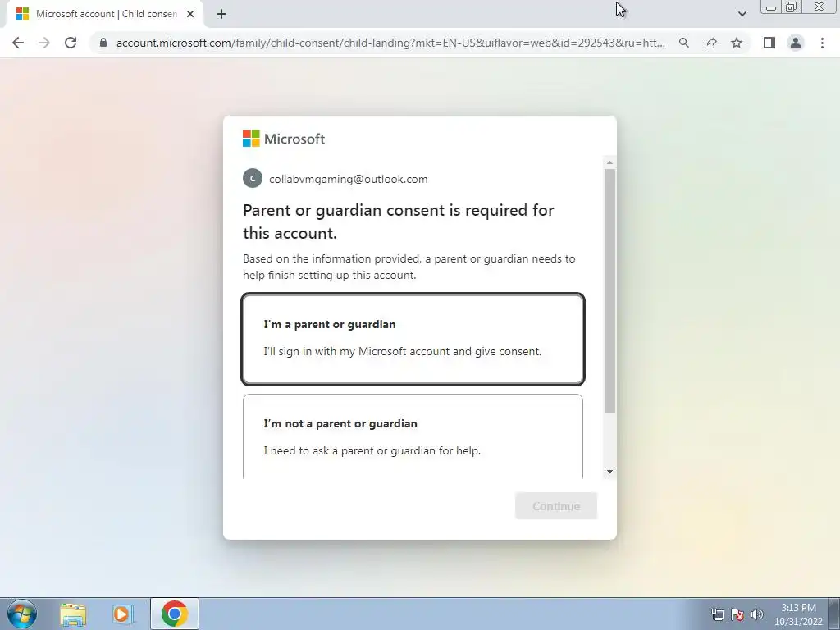Click the Continue button
This screenshot has width=840, height=630.
pyautogui.click(x=555, y=505)
